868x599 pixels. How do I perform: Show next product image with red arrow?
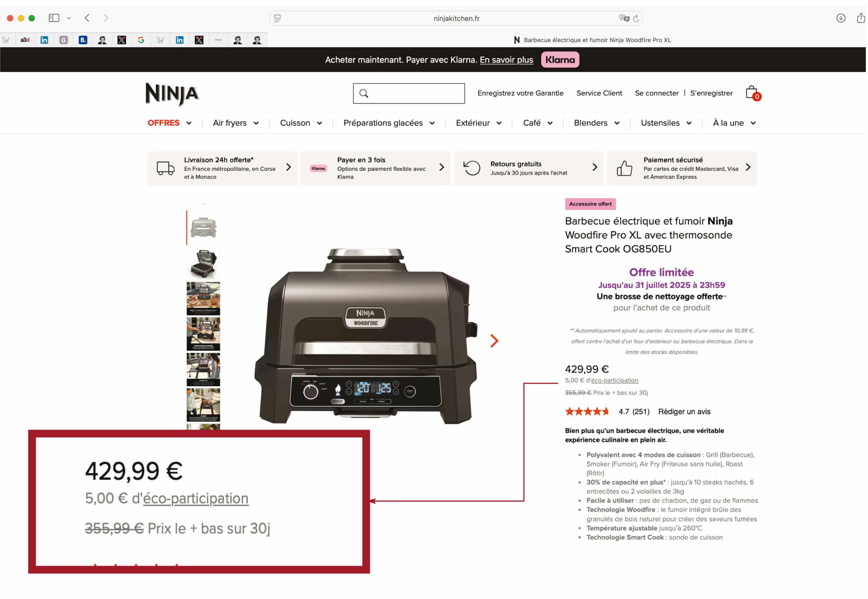click(494, 341)
